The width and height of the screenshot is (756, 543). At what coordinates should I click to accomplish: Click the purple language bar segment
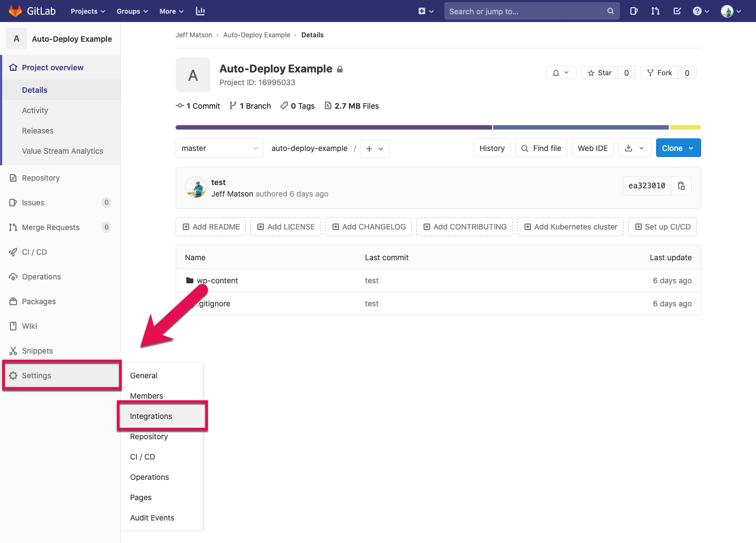334,127
